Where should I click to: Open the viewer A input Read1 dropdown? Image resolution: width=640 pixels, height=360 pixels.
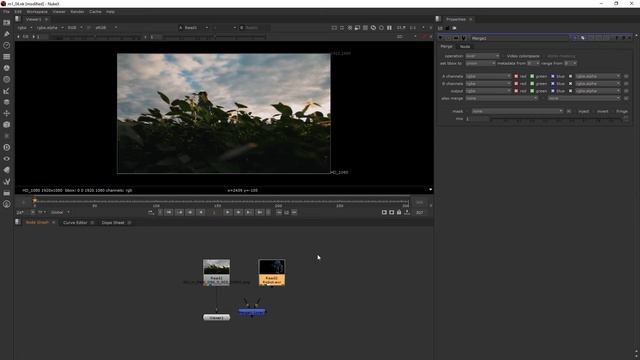[193, 28]
